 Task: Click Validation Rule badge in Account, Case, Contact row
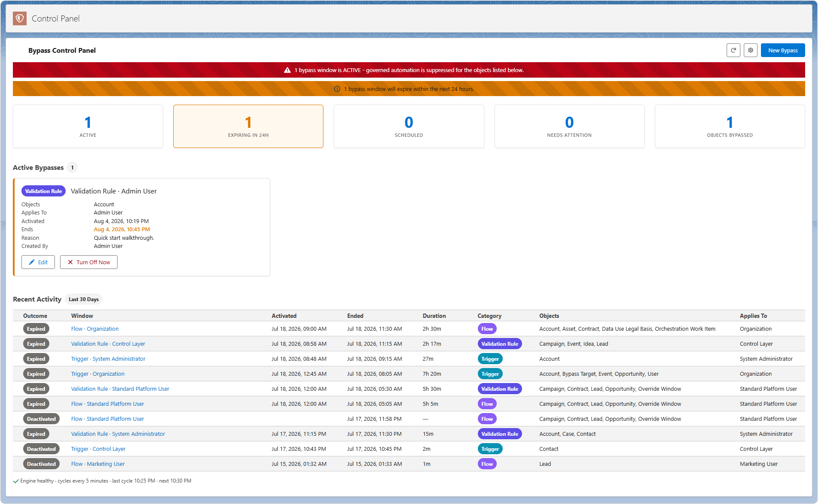pos(499,434)
